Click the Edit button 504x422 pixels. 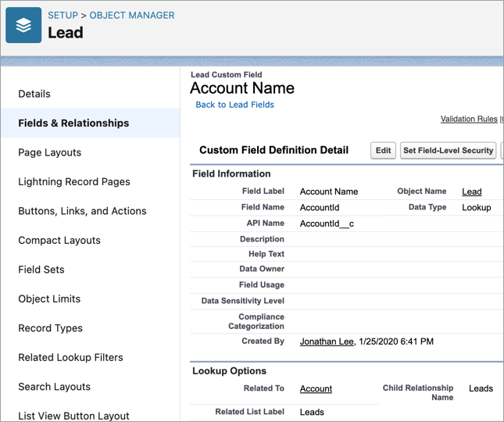[x=383, y=150]
